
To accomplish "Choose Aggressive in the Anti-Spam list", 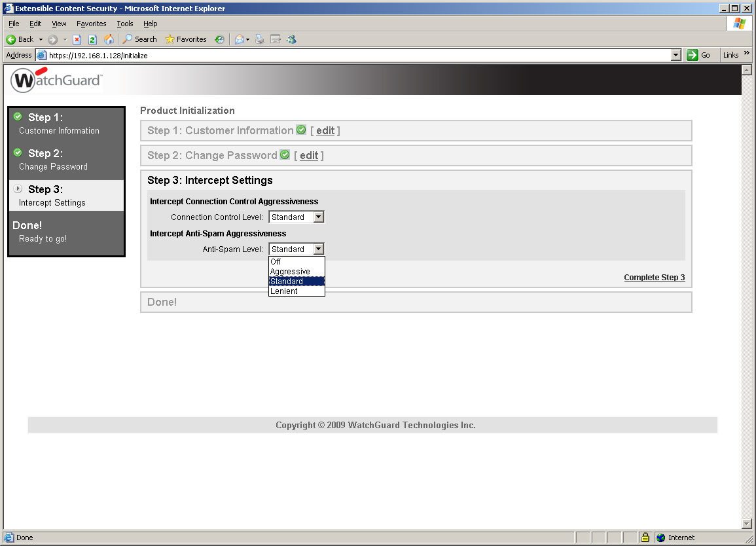I will (x=297, y=272).
